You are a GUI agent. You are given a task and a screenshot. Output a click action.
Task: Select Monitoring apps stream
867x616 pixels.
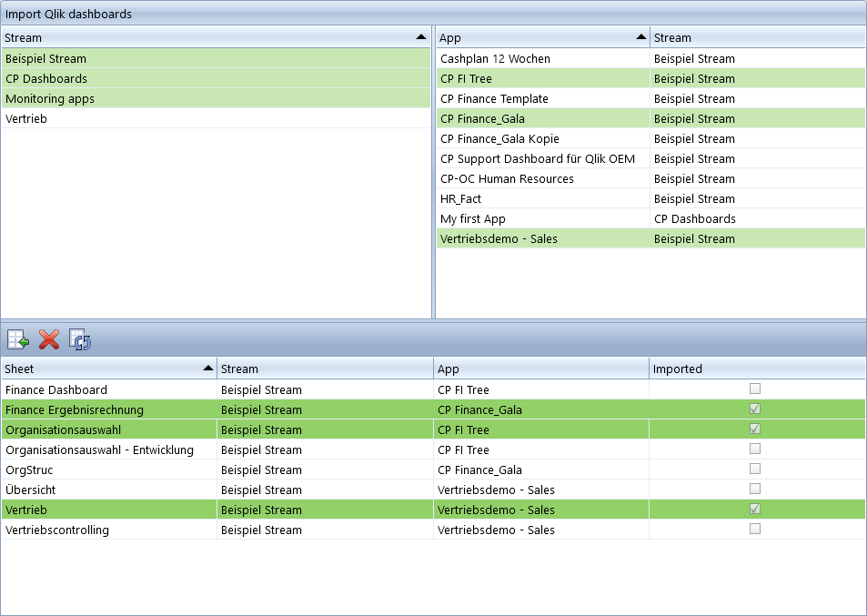coord(216,98)
